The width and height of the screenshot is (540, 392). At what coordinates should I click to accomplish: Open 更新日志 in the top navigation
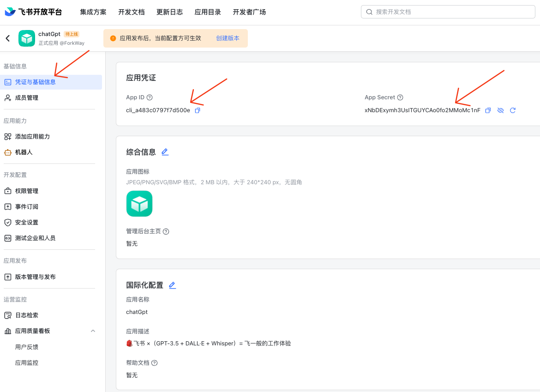coord(169,12)
